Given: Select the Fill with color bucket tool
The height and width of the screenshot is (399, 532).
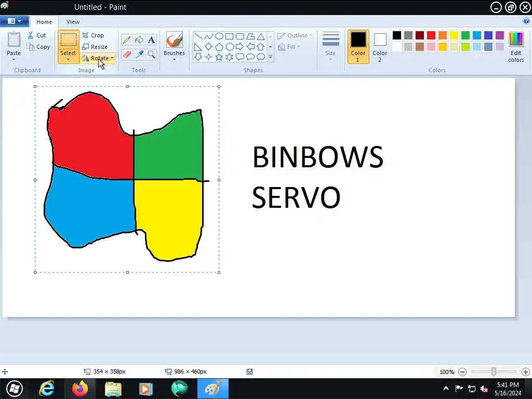Looking at the screenshot, I should pyautogui.click(x=139, y=39).
